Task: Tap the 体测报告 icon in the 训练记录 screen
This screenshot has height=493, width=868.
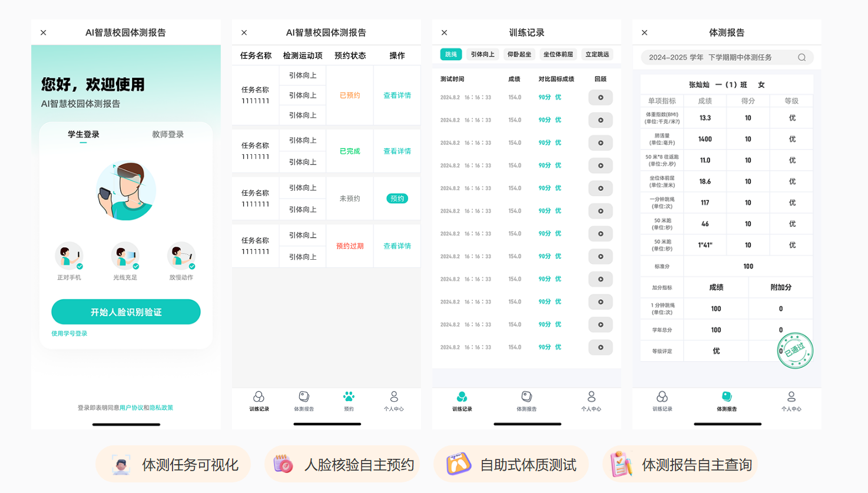Action: (x=526, y=398)
